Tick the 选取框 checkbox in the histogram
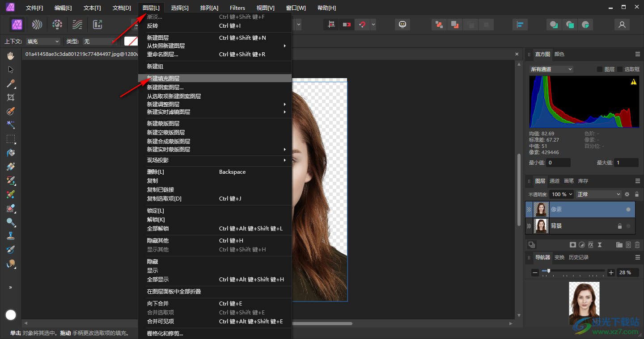 (620, 69)
